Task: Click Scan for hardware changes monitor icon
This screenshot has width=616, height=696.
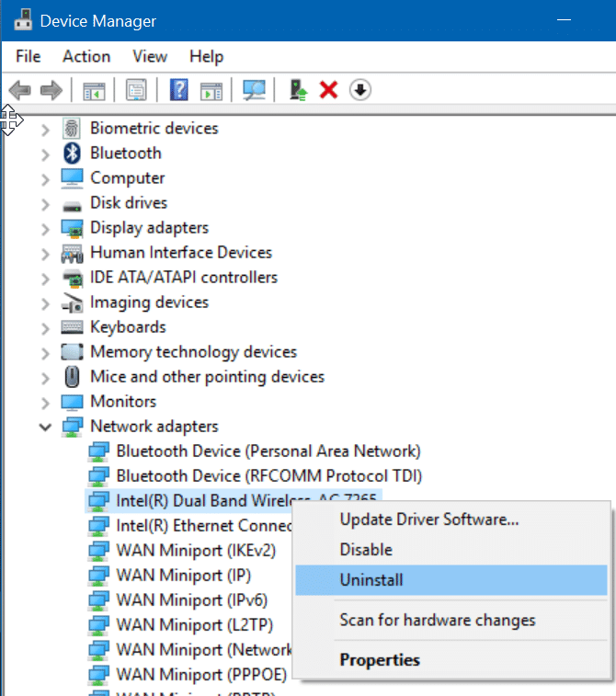Action: 254,90
